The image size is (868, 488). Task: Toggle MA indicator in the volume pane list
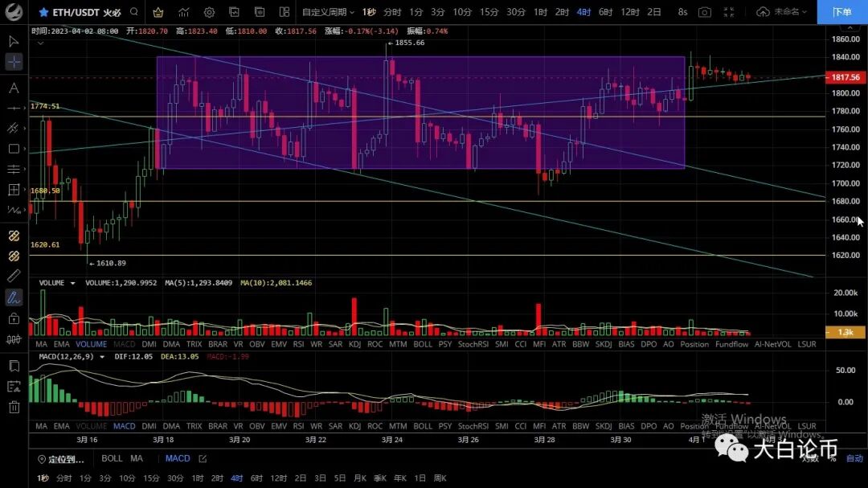(41, 344)
